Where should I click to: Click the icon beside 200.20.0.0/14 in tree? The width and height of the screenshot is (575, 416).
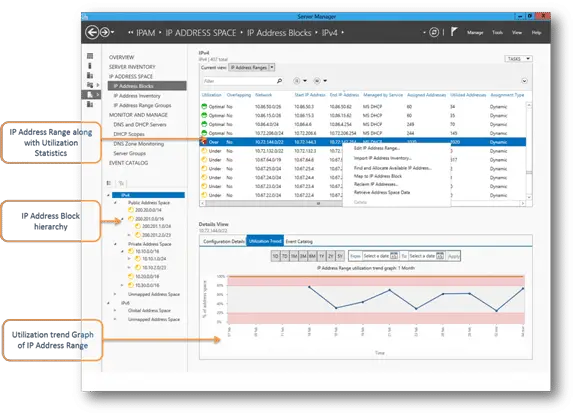pos(131,210)
